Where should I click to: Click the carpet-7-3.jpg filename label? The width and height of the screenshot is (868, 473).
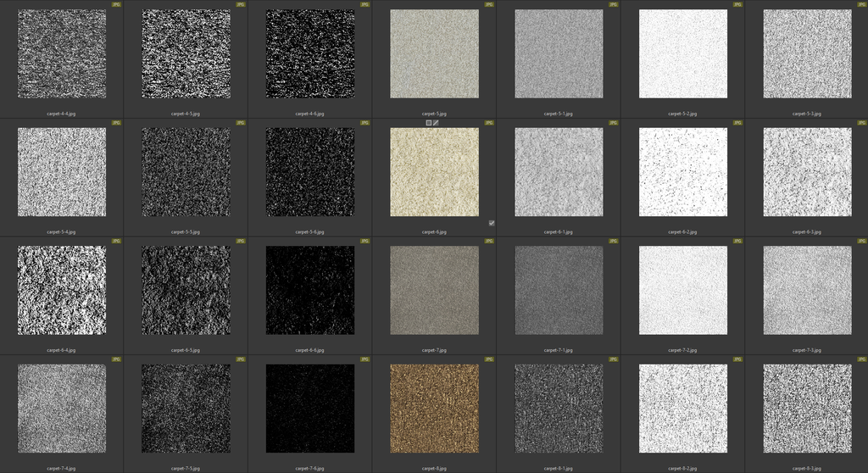coord(806,349)
